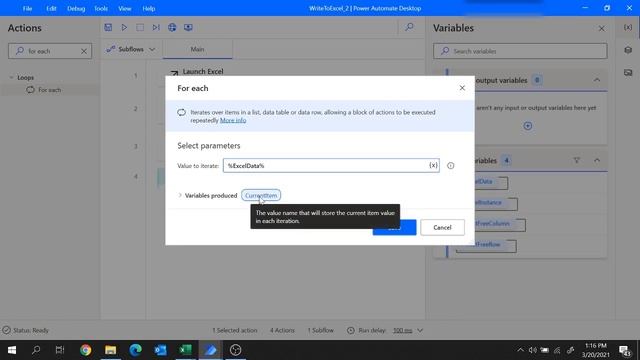Viewport: 640px width, 360px height.
Task: Click info icon beside Value to iterate
Action: pos(451,165)
